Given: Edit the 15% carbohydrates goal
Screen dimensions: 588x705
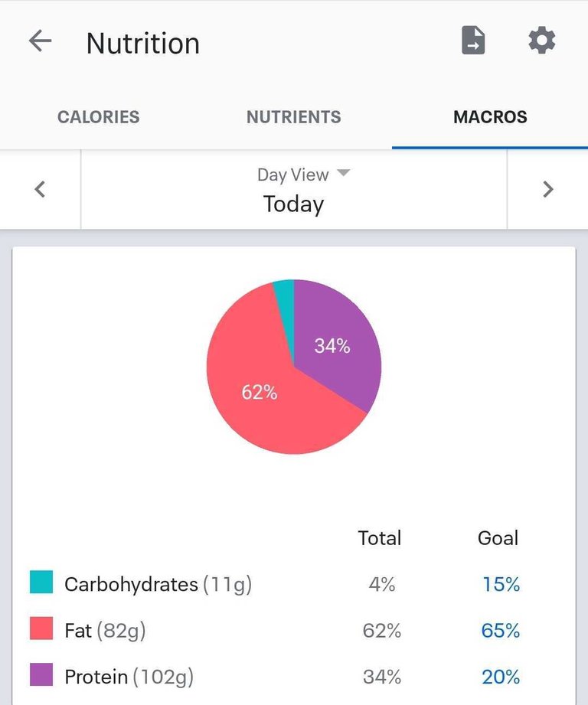Looking at the screenshot, I should pos(501,585).
